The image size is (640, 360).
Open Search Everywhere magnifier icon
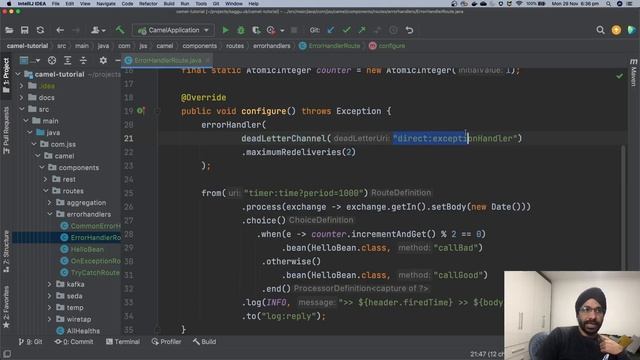pyautogui.click(x=600, y=30)
